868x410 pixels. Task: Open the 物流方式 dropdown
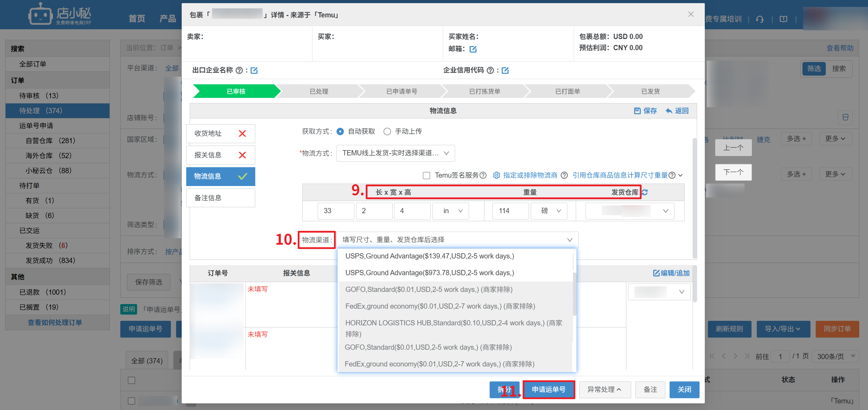pos(395,153)
